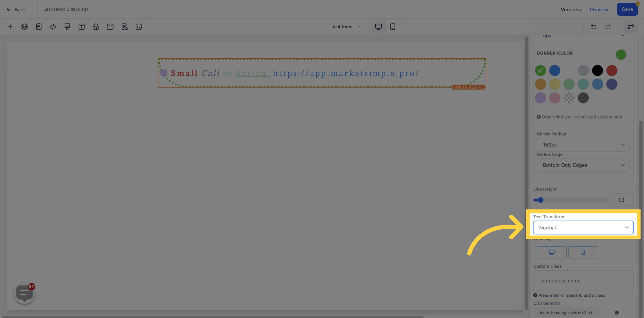Click the Undo icon
Screen dimensions: 644x318
(x=593, y=27)
